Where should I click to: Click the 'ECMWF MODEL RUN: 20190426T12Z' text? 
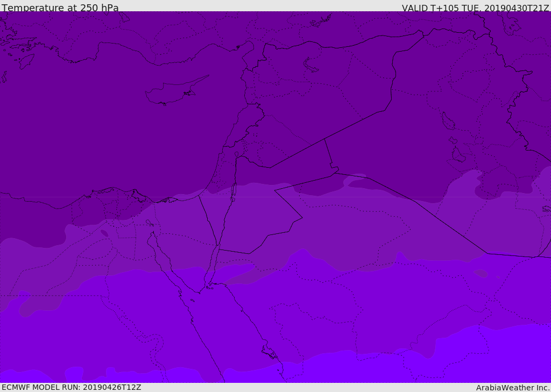coord(72,387)
